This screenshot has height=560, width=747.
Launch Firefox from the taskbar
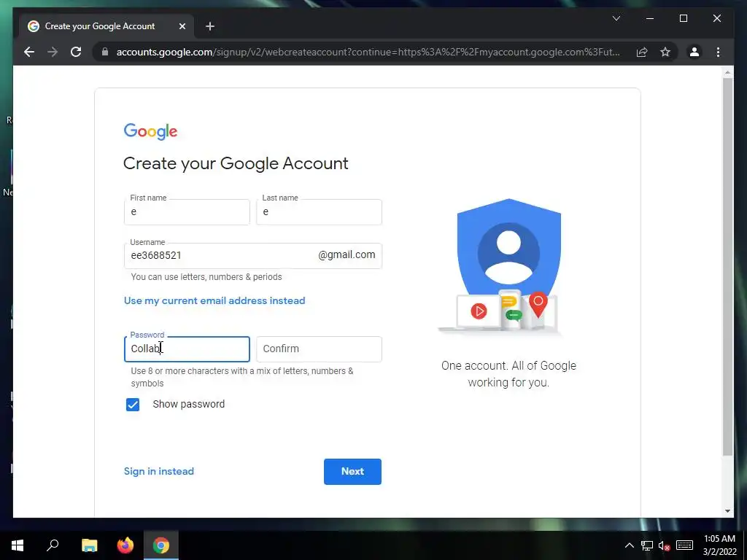point(125,545)
